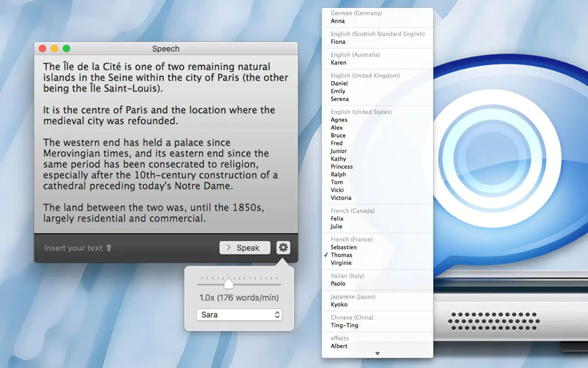Screen dimensions: 588x368
Task: Pick Karen Australian voice
Action: (x=339, y=63)
